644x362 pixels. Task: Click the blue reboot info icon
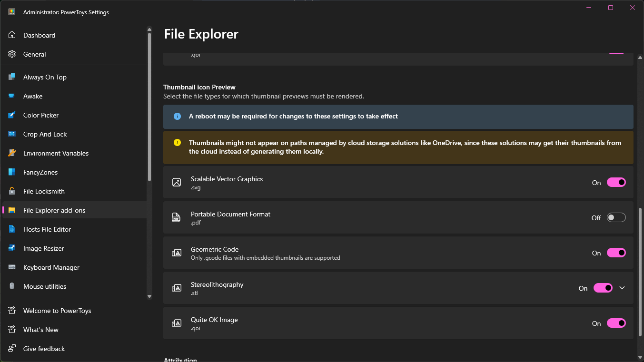point(177,116)
